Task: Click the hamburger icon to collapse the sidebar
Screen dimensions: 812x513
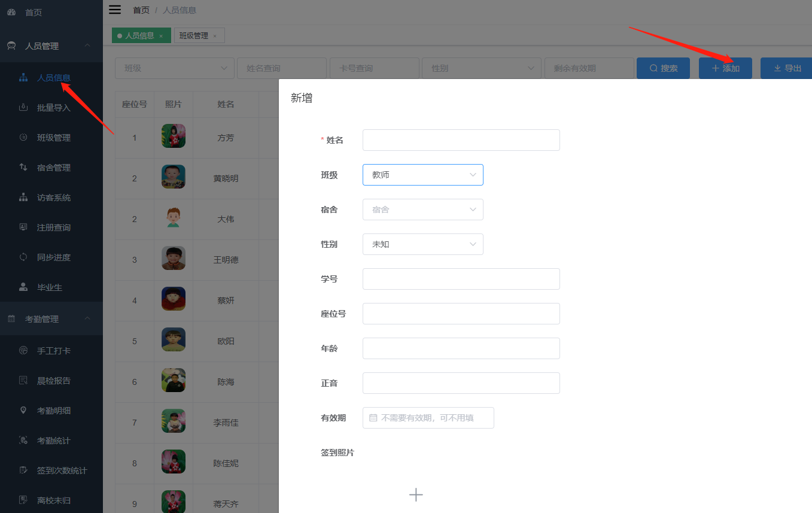Action: [x=114, y=10]
